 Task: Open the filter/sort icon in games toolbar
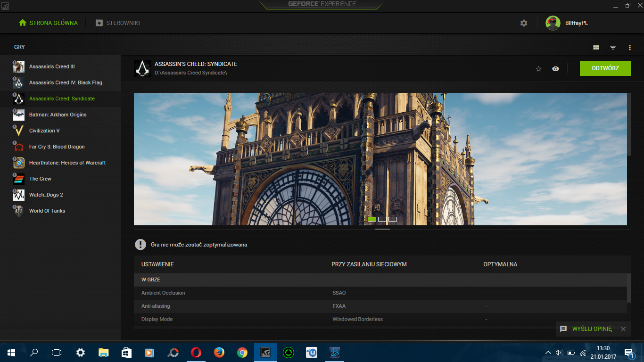pyautogui.click(x=612, y=47)
